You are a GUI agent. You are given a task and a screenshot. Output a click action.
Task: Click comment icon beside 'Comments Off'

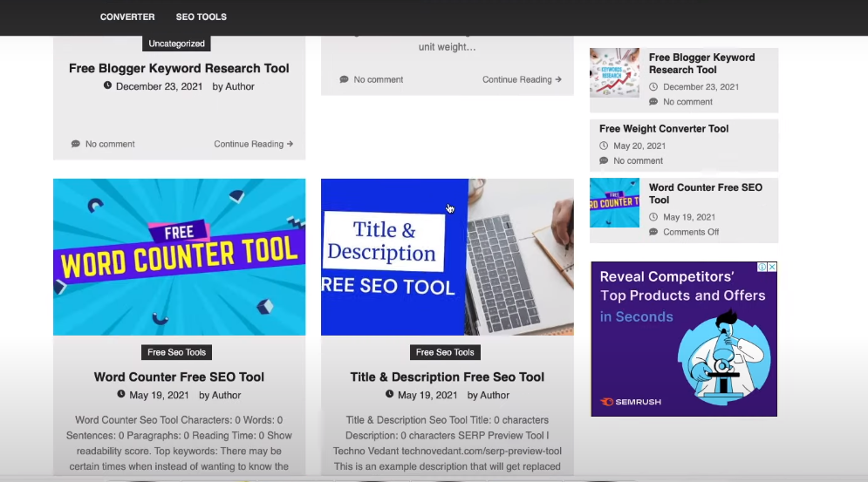point(653,233)
